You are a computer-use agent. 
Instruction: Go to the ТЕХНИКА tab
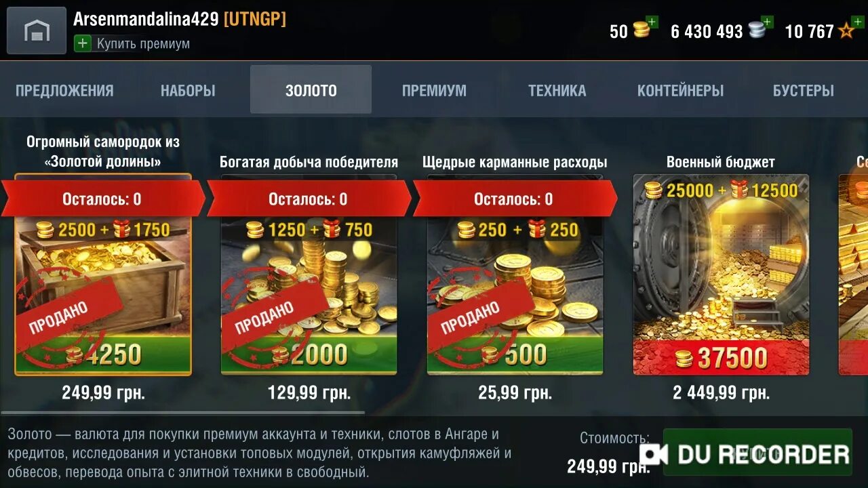[557, 90]
